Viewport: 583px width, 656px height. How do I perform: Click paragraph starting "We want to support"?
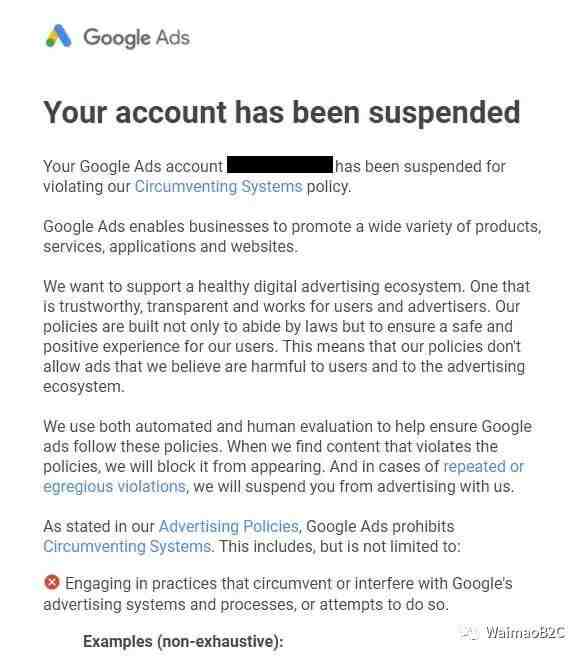point(286,336)
